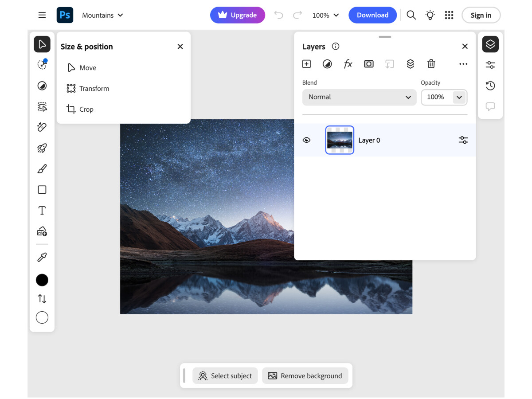This screenshot has width=532, height=399.
Task: Select the Eyedropper tool
Action: tap(42, 257)
